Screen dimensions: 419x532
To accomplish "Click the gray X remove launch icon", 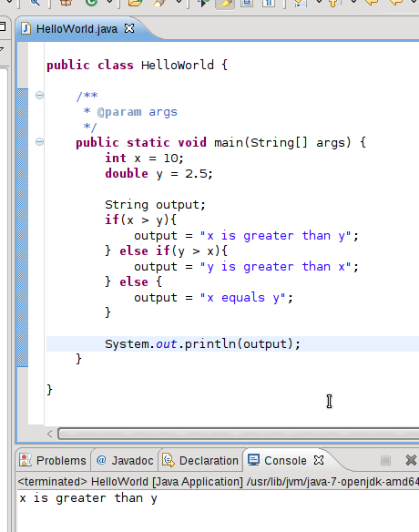I will coord(411,460).
